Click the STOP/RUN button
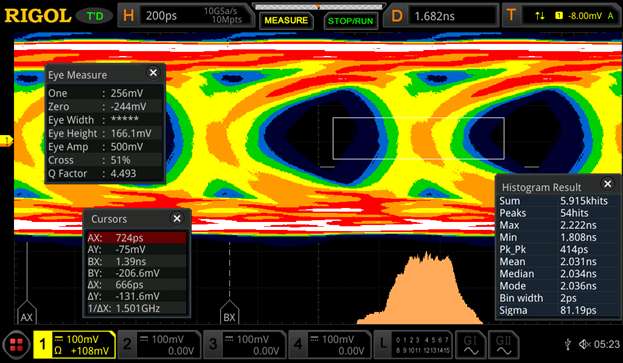Screen dimensions: 623x363 point(350,21)
